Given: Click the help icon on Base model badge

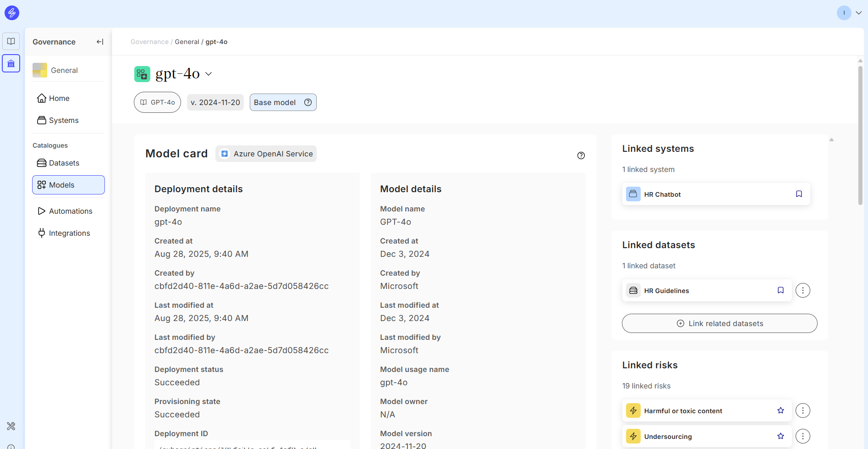Looking at the screenshot, I should pos(308,102).
